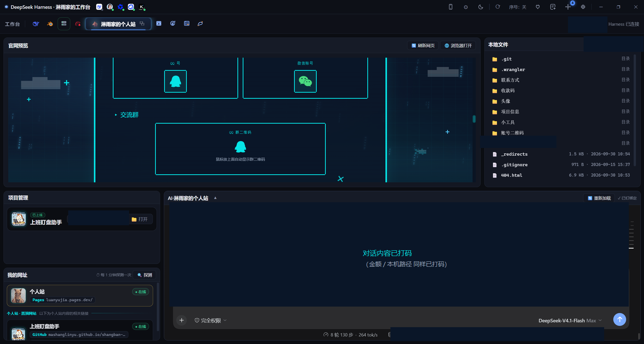Screen dimensions: 644x344
Task: Click the mobile phone icon in the title bar
Action: point(450,7)
